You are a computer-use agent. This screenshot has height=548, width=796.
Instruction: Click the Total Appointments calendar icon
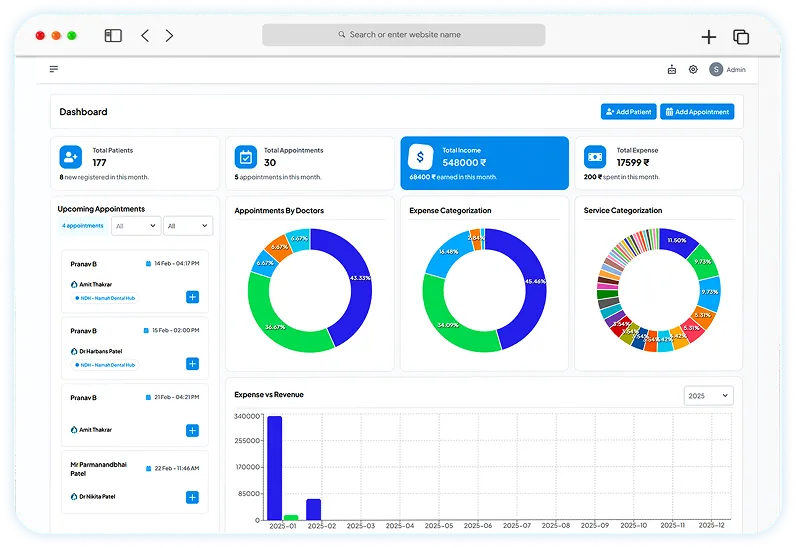[246, 157]
